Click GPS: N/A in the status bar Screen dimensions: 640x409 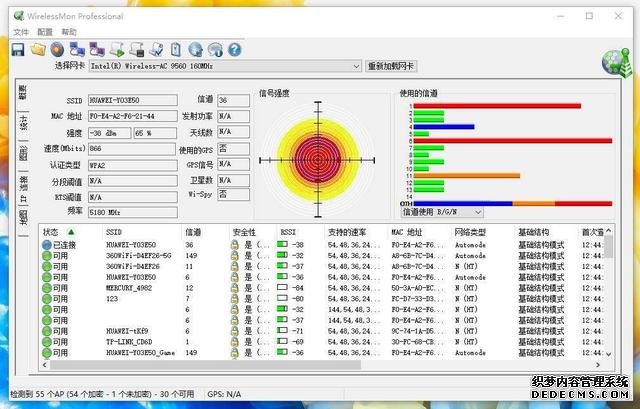tap(224, 394)
